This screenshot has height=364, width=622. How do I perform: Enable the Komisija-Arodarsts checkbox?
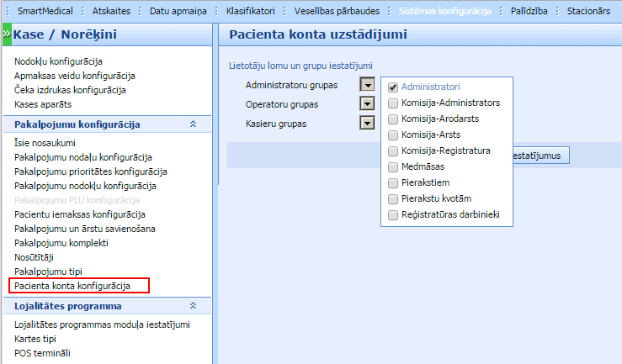pos(393,119)
